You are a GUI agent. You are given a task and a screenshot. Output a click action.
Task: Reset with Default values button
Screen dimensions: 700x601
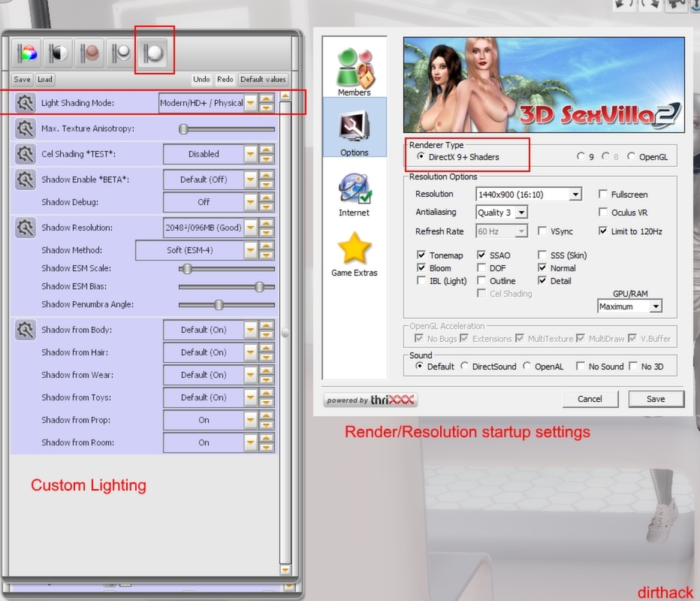click(x=263, y=80)
